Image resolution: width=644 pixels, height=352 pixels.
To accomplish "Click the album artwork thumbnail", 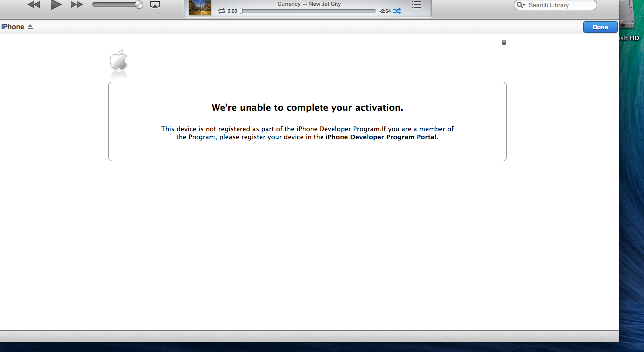I will pos(200,7).
